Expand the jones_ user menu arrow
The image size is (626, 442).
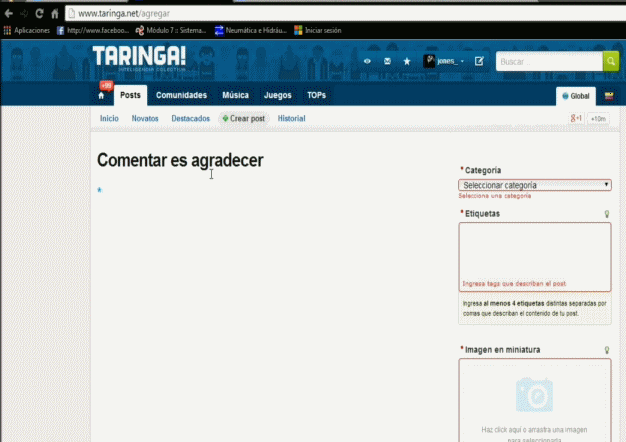pos(462,61)
